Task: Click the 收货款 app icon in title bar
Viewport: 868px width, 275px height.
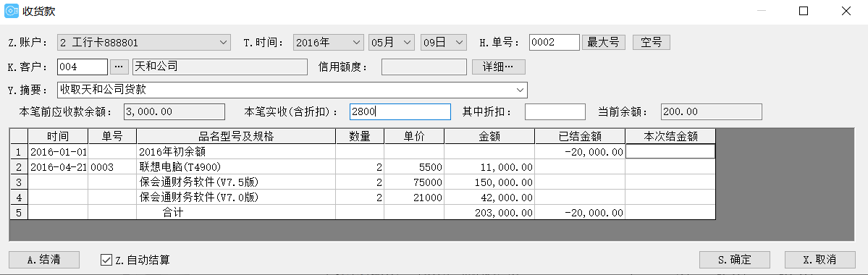Action: tap(12, 11)
